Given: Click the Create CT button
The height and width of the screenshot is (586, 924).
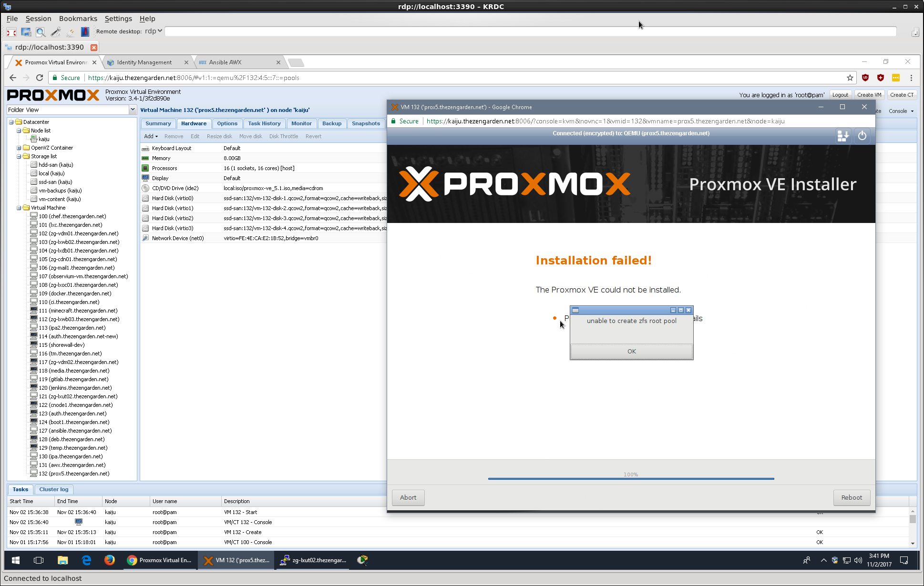Looking at the screenshot, I should point(902,95).
